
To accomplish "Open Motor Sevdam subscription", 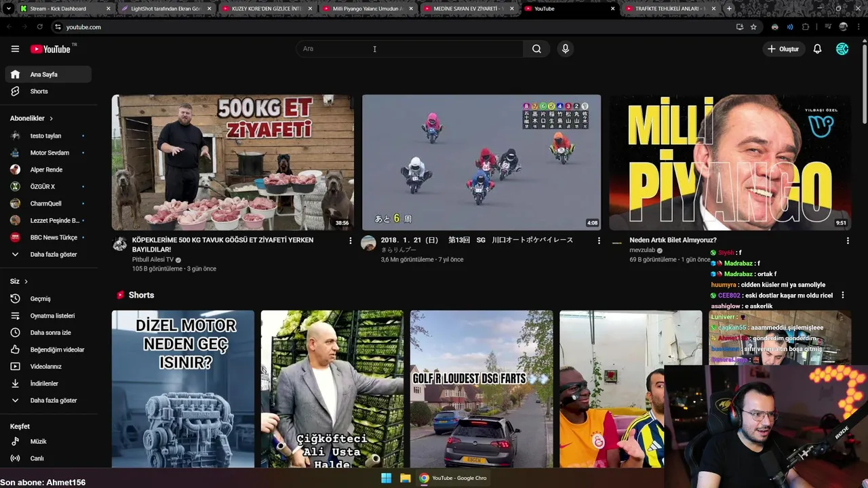I will coord(48,153).
